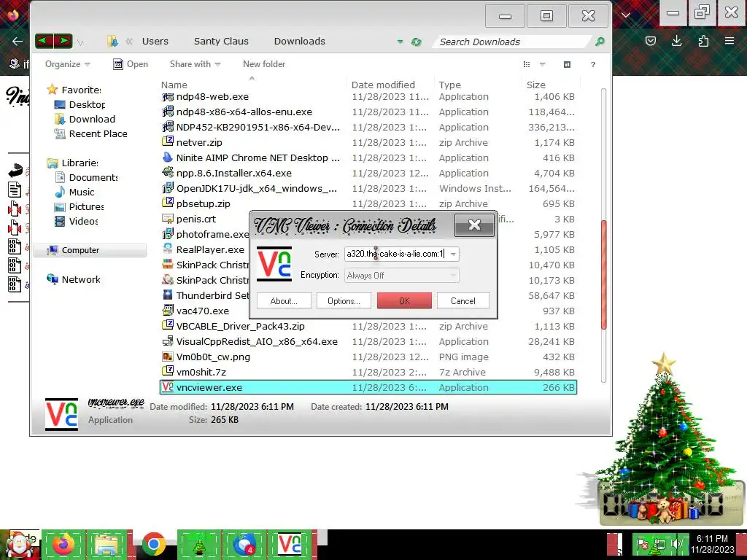The width and height of the screenshot is (747, 560).
Task: Open the file explorer taskbar icon
Action: coord(108,544)
